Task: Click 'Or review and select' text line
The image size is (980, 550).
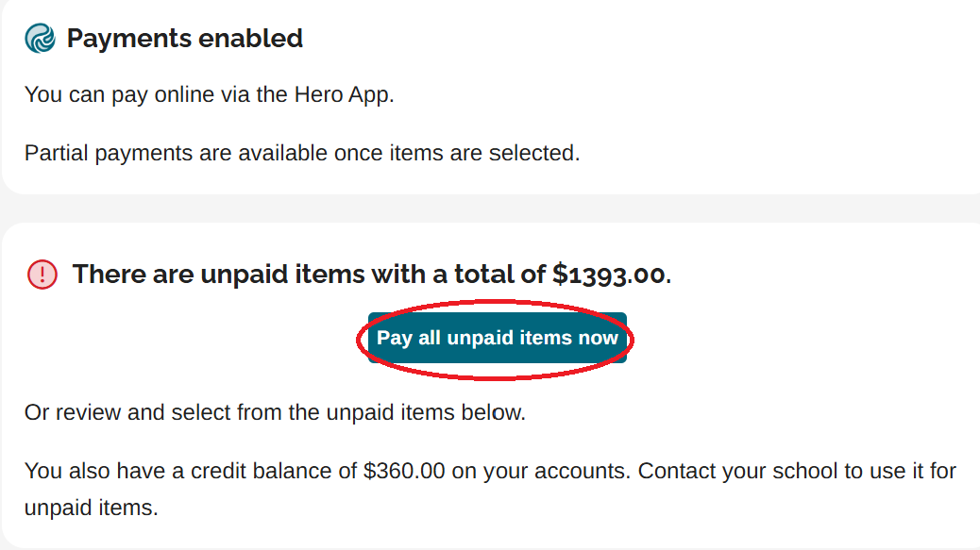Action: (x=274, y=413)
